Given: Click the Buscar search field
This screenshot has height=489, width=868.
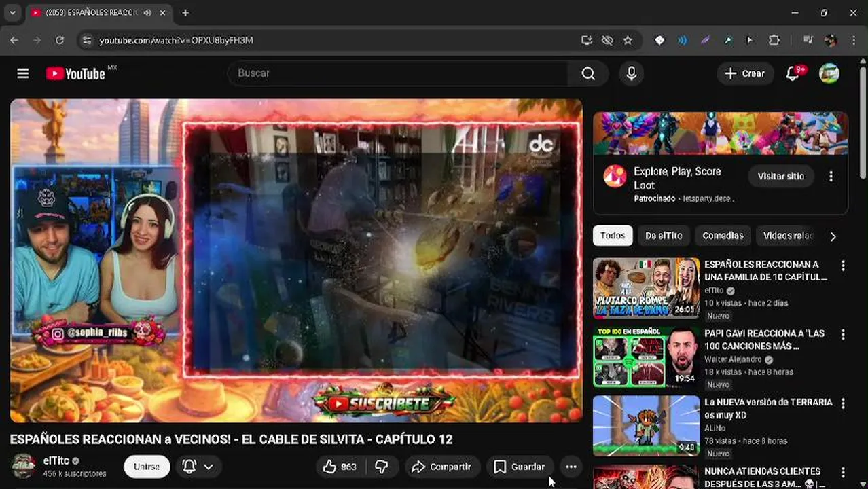Looking at the screenshot, I should (x=399, y=73).
